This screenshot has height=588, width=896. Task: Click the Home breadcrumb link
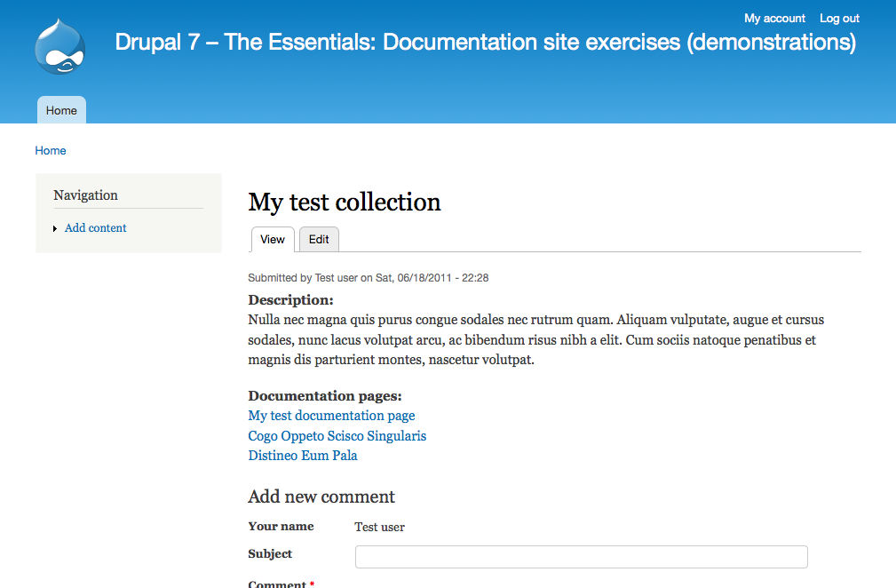[51, 150]
